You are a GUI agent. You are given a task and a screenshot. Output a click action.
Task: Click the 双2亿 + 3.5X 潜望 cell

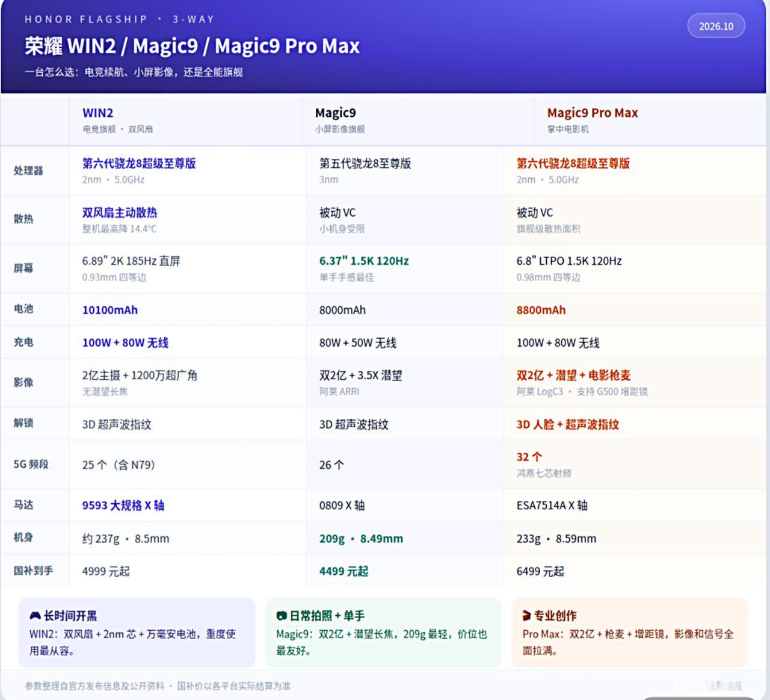(360, 376)
